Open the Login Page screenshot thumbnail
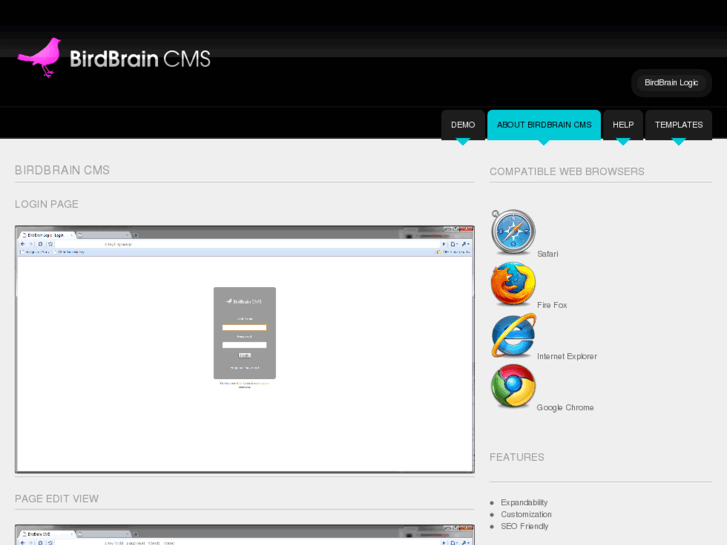The image size is (727, 545). pos(245,349)
